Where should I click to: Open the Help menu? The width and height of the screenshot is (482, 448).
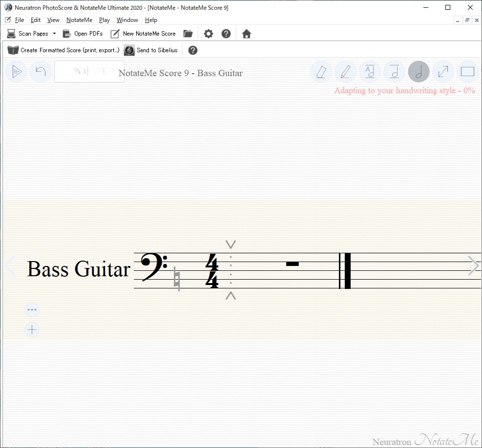(151, 20)
